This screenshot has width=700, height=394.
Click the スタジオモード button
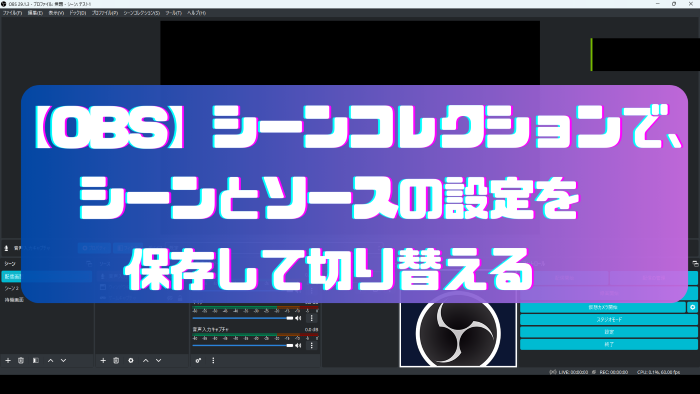609,319
